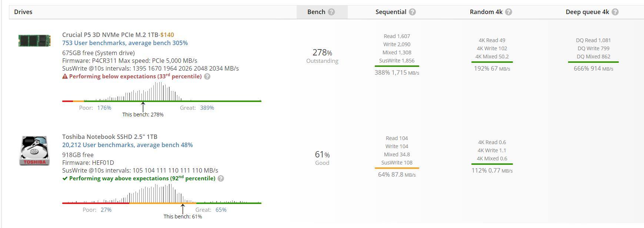The width and height of the screenshot is (644, 228).
Task: Click the help icon beside Sequential header
Action: [412, 12]
